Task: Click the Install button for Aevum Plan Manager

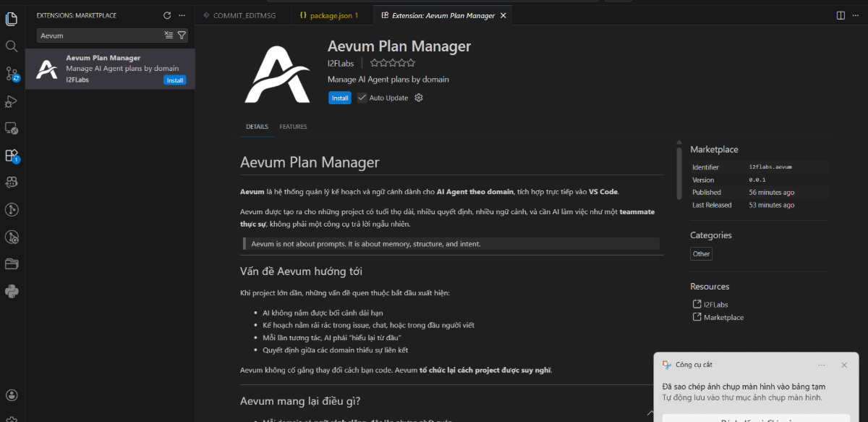Action: 339,98
